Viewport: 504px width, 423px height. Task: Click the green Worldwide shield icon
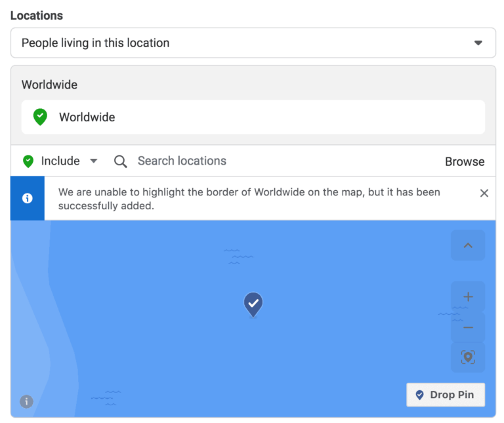coord(40,117)
